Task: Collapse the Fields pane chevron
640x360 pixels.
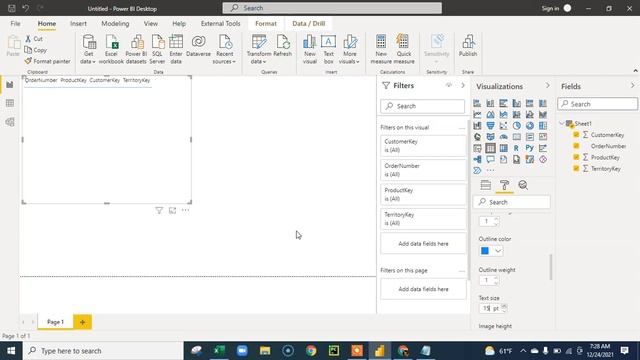Action: (x=633, y=86)
